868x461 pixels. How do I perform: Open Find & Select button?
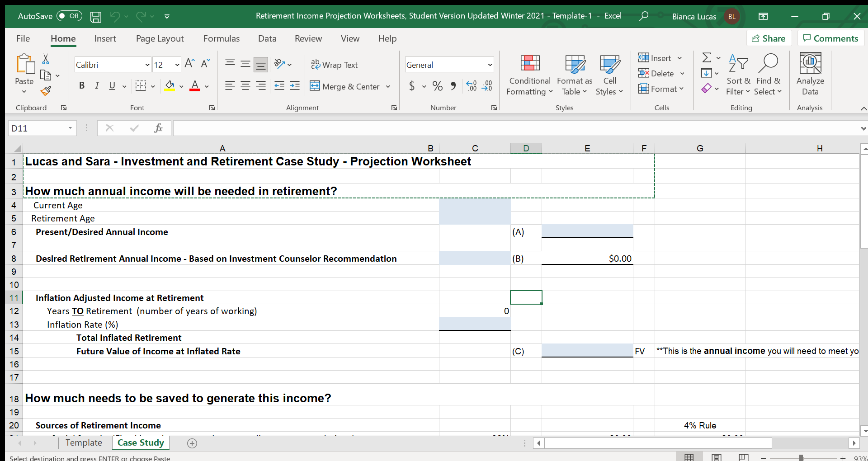click(769, 75)
